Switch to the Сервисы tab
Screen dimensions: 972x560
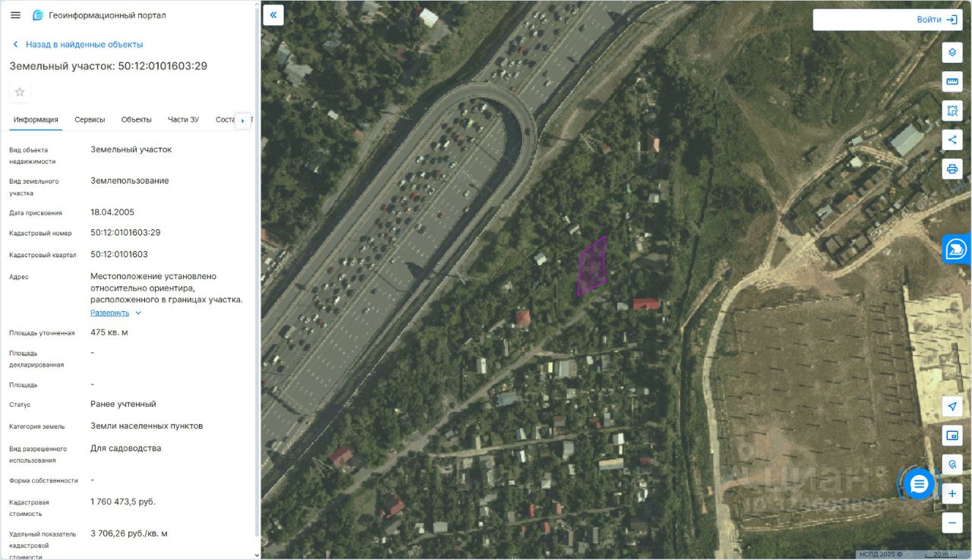click(x=90, y=120)
